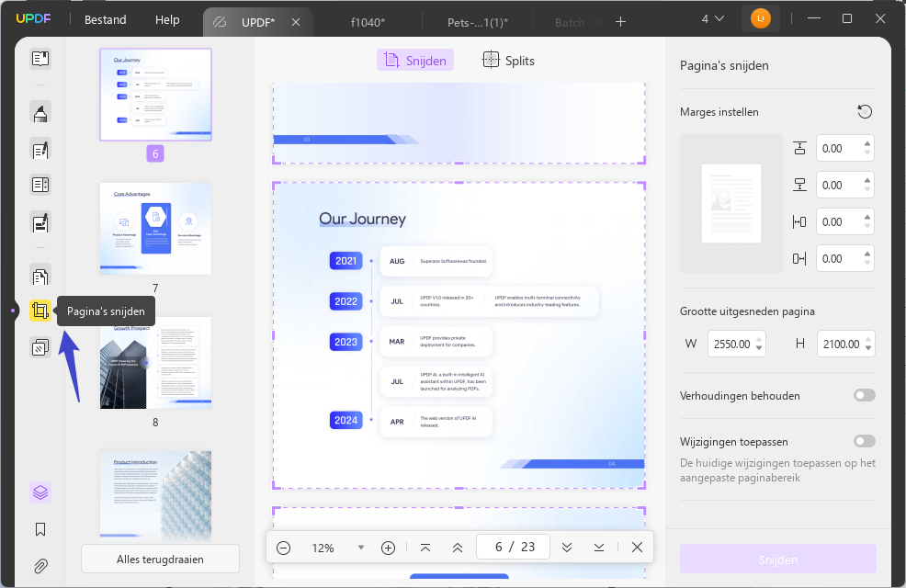Close the bottom navigation toolbar
The width and height of the screenshot is (906, 588).
point(637,548)
